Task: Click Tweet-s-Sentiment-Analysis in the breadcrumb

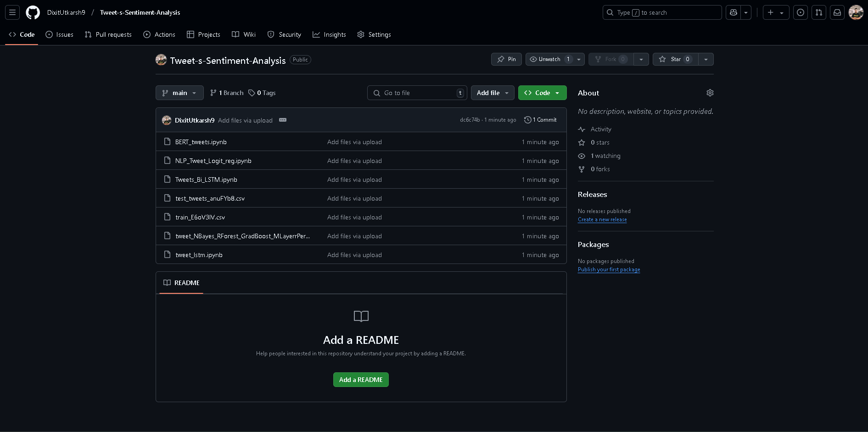Action: 140,12
